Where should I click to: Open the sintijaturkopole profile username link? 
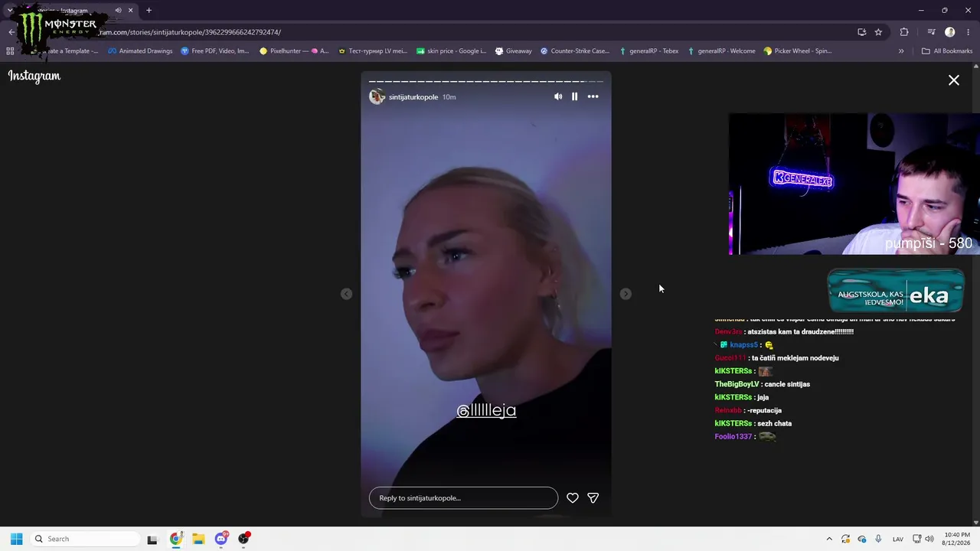click(413, 97)
